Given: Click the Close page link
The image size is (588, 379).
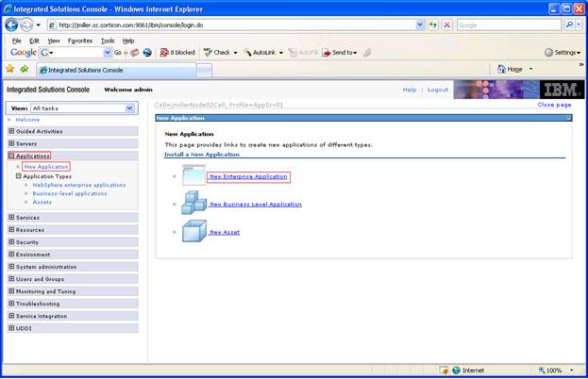Looking at the screenshot, I should (x=554, y=105).
